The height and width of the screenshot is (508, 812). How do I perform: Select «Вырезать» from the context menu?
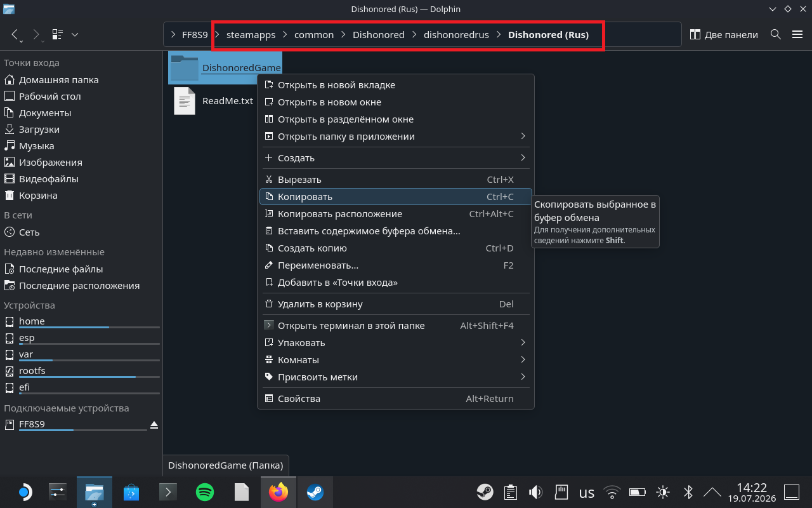tap(396, 180)
